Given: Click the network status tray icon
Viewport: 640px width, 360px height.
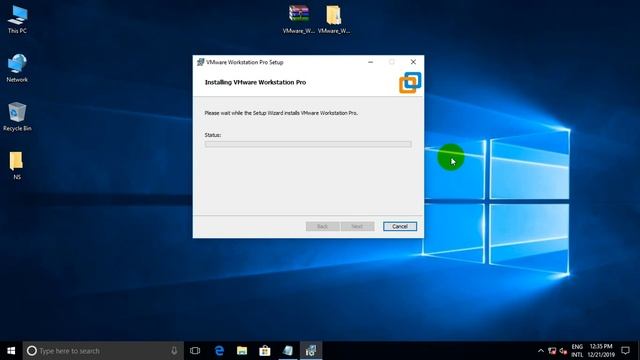Looking at the screenshot, I should pos(552,351).
